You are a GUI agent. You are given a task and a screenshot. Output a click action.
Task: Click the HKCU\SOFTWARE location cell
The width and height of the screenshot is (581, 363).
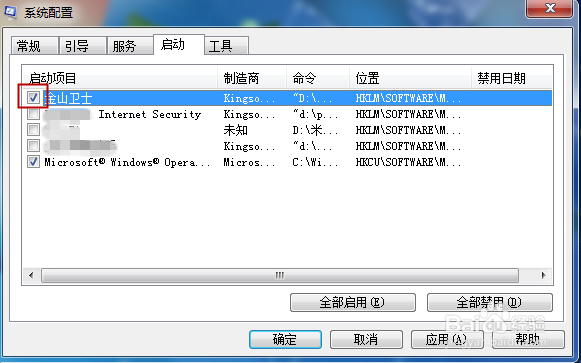pos(408,162)
